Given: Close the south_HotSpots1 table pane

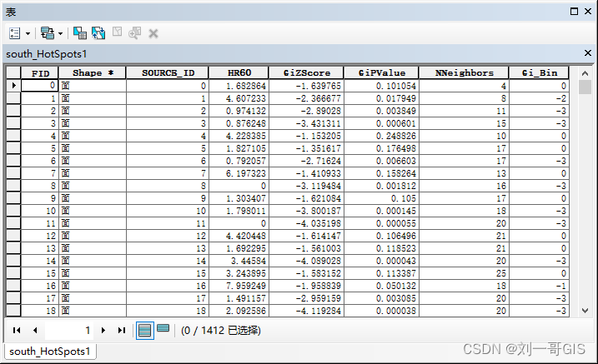Looking at the screenshot, I should (x=588, y=53).
